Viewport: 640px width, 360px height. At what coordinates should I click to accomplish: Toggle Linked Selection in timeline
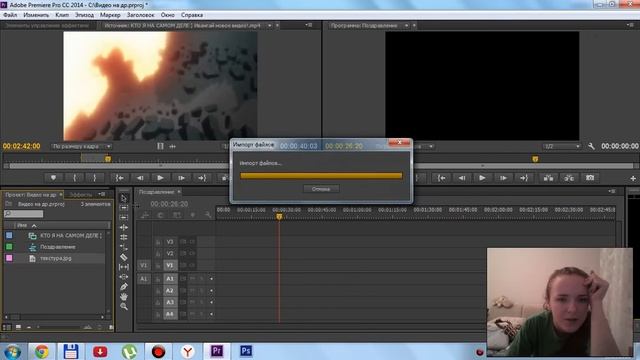pyautogui.click(x=176, y=215)
